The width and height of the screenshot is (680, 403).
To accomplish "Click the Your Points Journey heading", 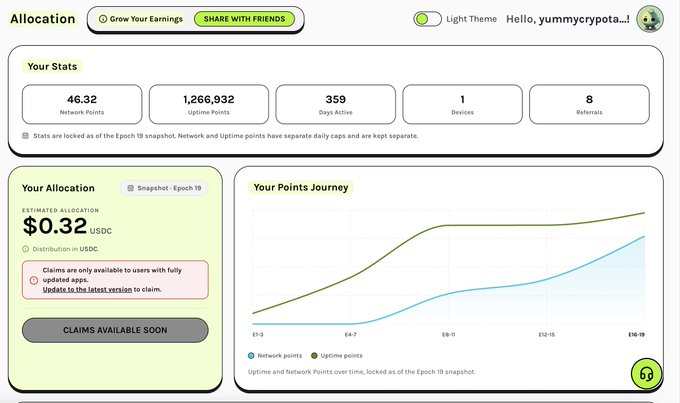I will tap(301, 187).
